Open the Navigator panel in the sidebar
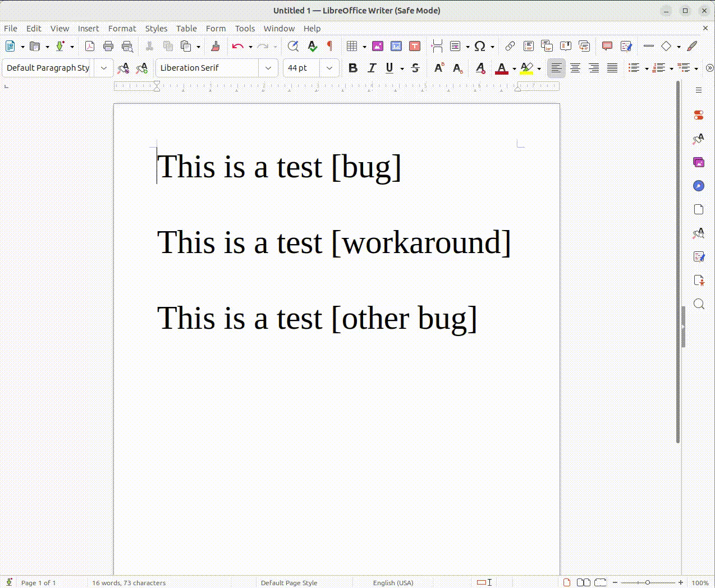715x588 pixels. (x=699, y=186)
